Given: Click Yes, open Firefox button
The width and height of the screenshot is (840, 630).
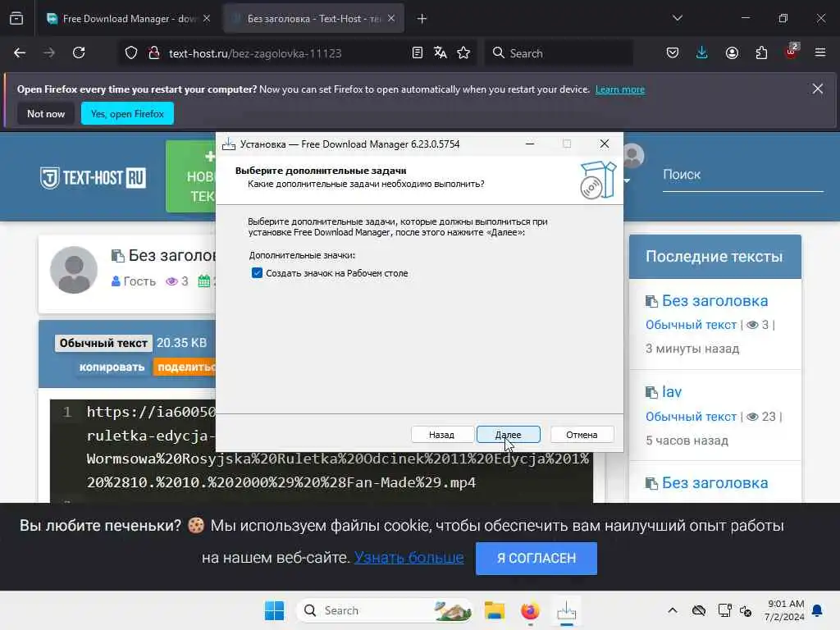Looking at the screenshot, I should tap(127, 113).
